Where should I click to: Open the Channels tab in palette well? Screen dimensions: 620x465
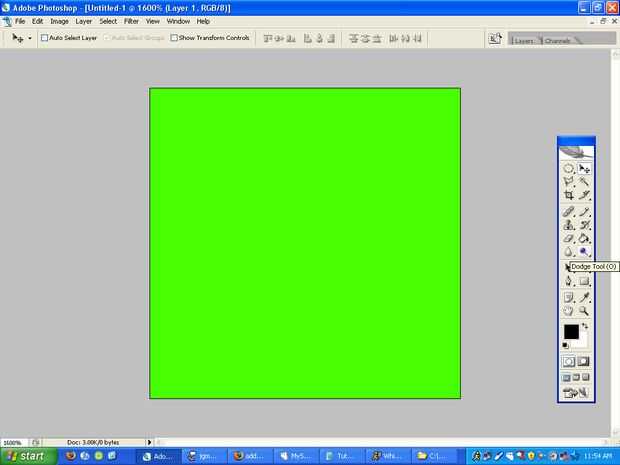click(x=558, y=40)
